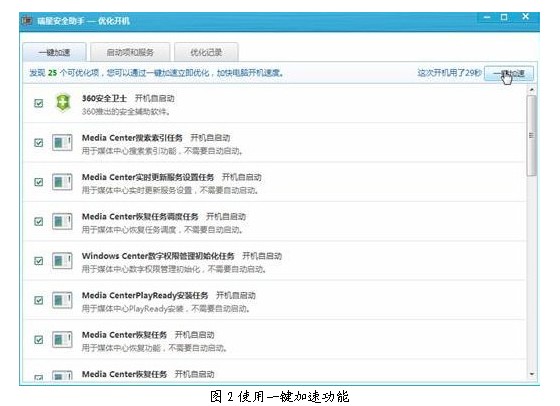
Task: Toggle the Media Center实时更新服务设置任务 checkbox
Action: click(39, 182)
